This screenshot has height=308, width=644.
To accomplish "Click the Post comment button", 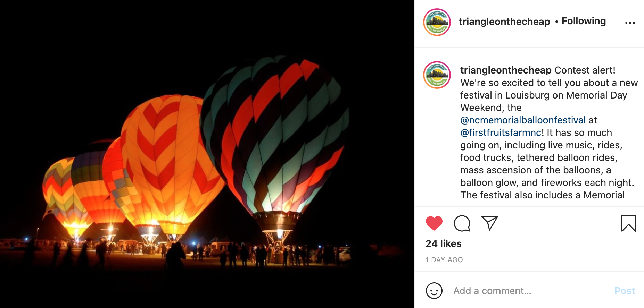I will (x=625, y=291).
